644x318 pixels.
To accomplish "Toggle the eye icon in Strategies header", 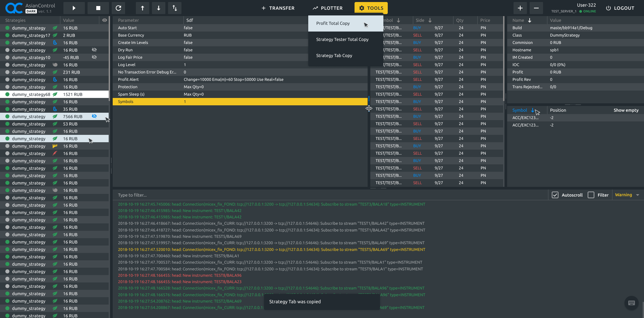I will (105, 20).
